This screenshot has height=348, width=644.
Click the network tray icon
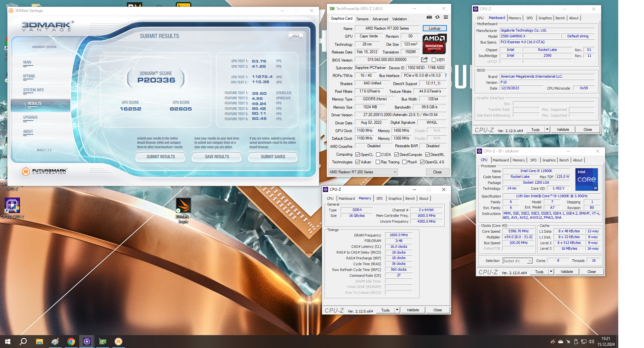pyautogui.click(x=583, y=342)
